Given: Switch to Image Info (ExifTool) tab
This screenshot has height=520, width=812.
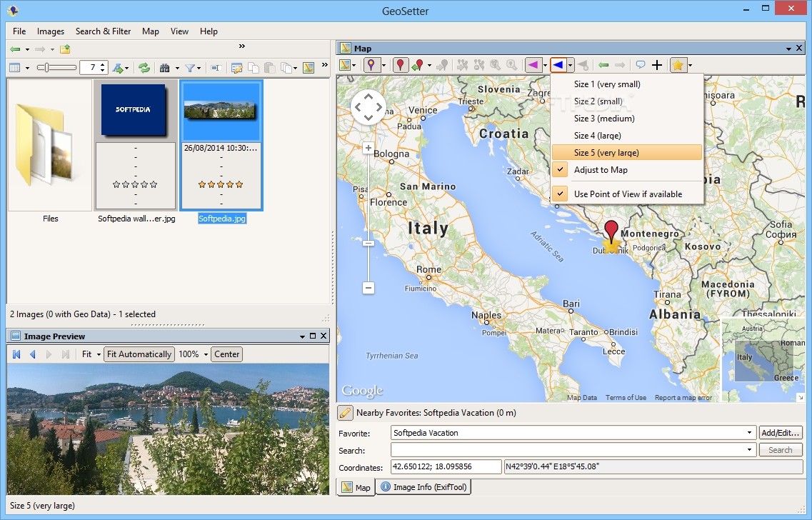Looking at the screenshot, I should [423, 487].
